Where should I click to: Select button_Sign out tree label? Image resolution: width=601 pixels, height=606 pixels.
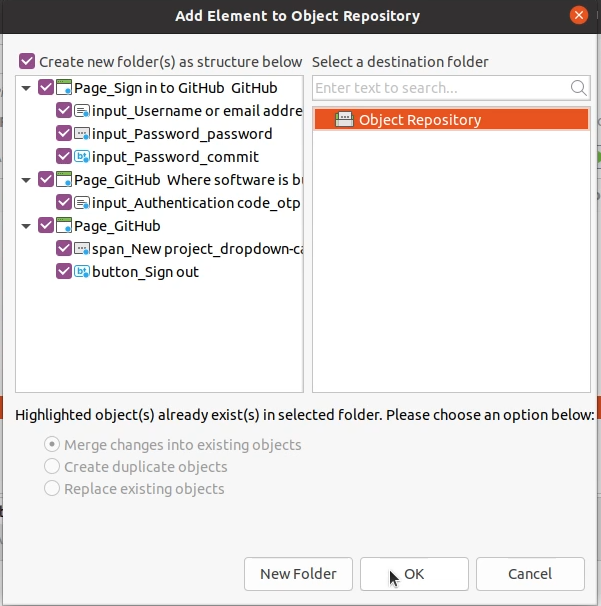pos(145,272)
